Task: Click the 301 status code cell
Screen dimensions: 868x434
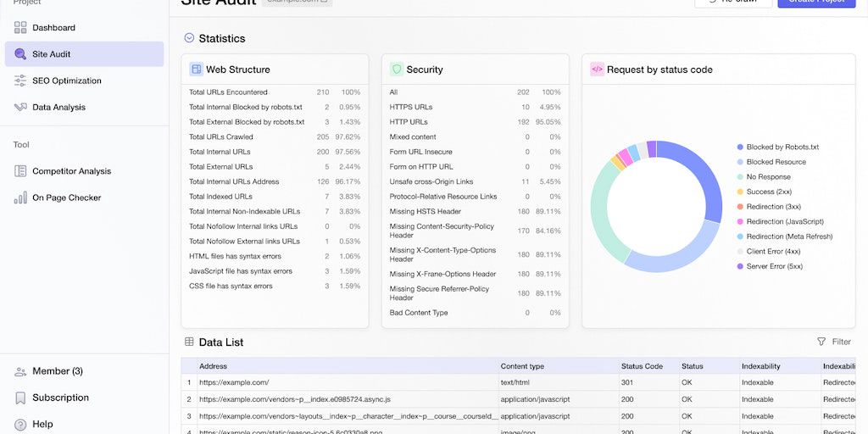Action: coord(650,382)
